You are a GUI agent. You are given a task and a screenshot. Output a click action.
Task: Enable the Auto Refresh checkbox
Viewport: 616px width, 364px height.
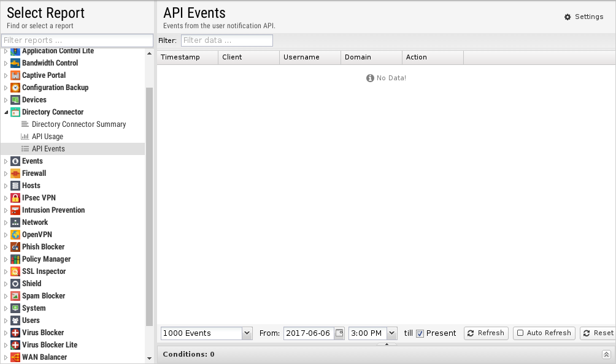520,333
